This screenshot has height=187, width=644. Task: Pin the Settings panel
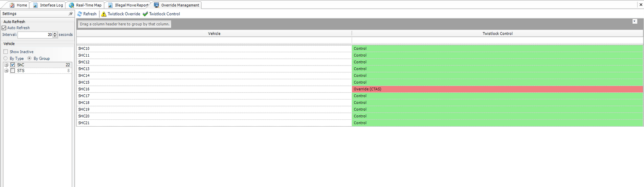71,14
